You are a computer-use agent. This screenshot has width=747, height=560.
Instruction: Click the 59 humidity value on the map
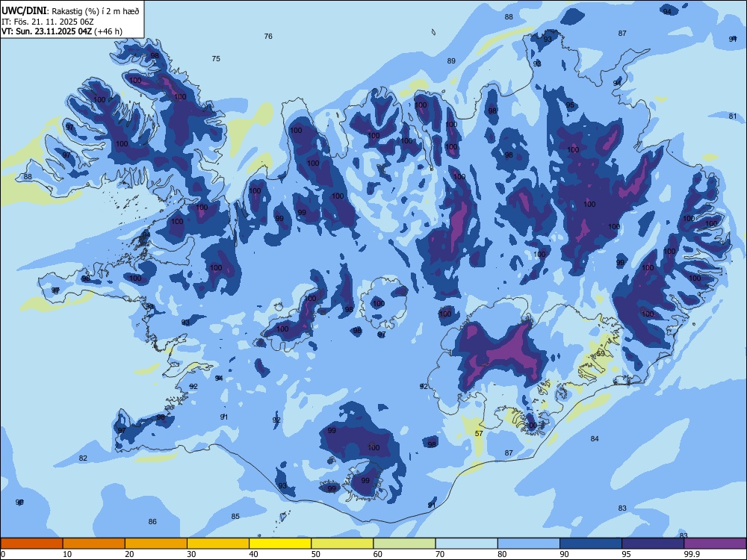point(601,354)
